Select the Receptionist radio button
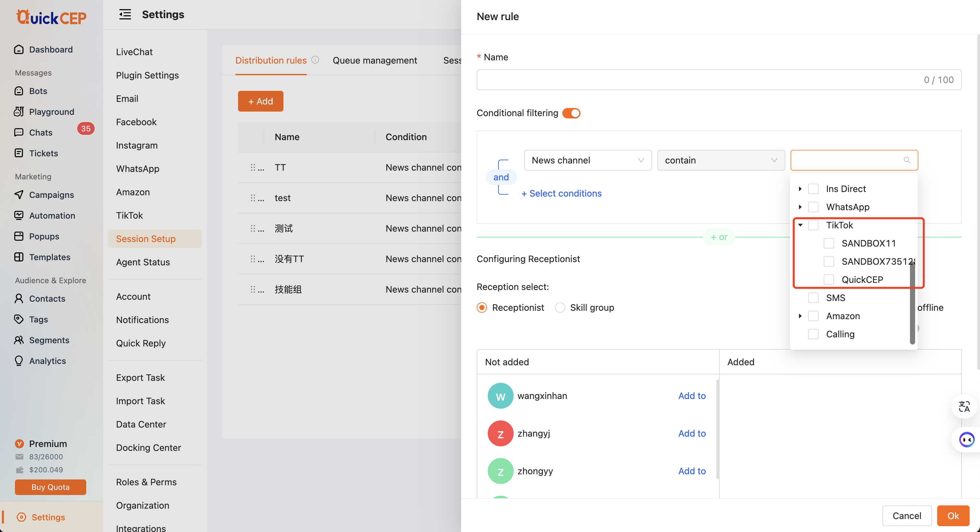The image size is (980, 532). pyautogui.click(x=482, y=308)
